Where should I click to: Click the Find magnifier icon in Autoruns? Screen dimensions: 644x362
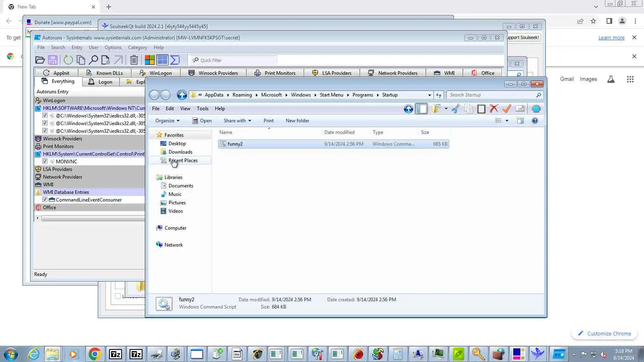click(x=93, y=60)
